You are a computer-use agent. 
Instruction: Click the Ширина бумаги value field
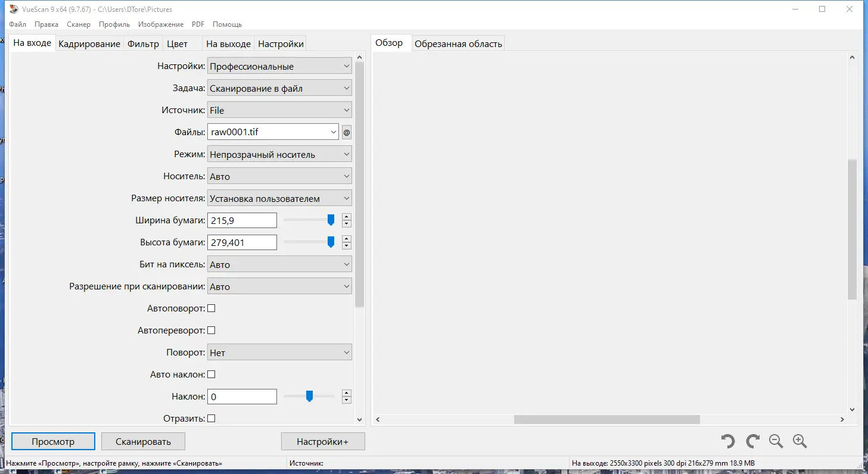pyautogui.click(x=242, y=221)
